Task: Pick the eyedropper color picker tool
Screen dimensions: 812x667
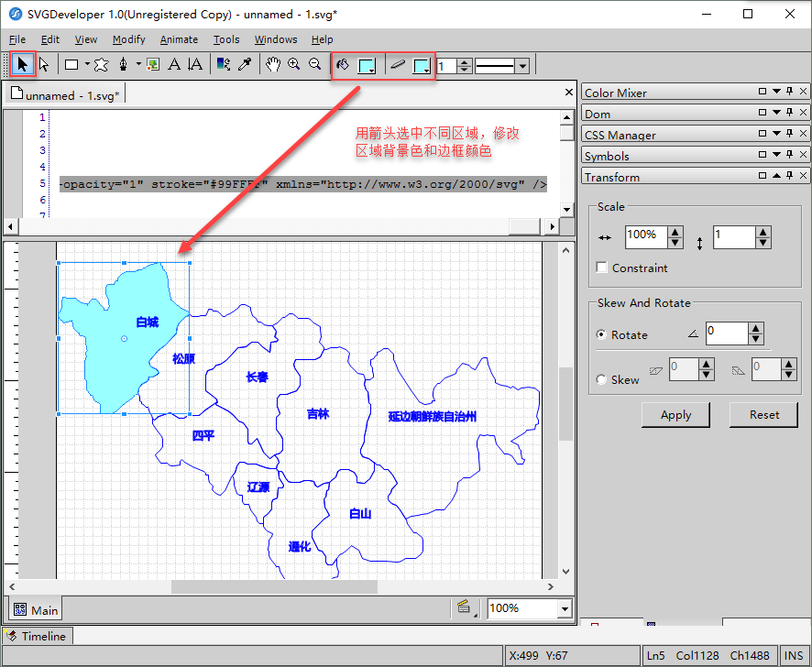Action: pyautogui.click(x=245, y=65)
